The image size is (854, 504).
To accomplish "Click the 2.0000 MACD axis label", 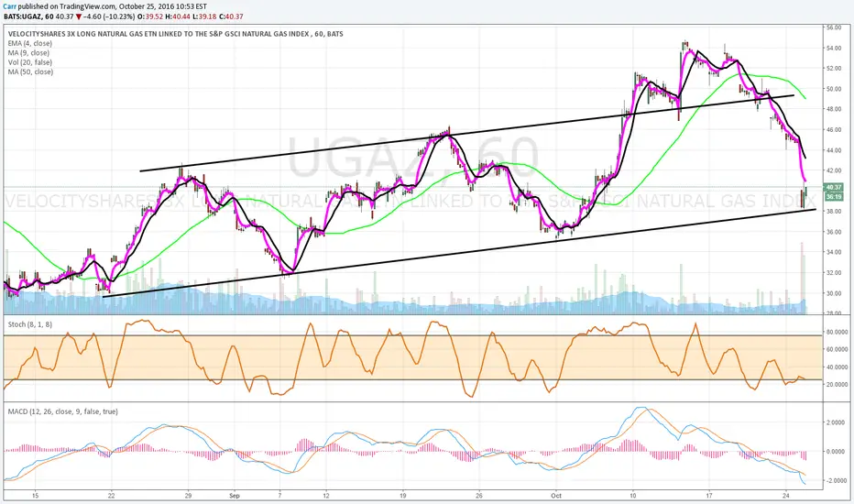I will (x=837, y=422).
